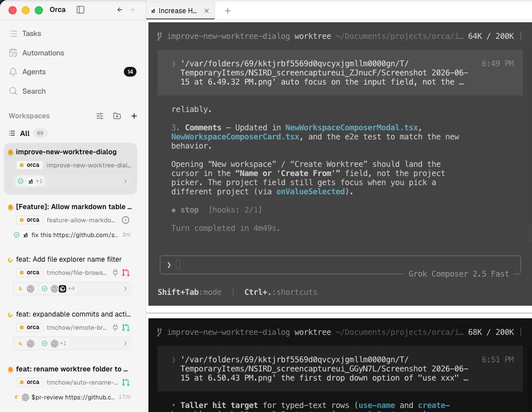
Task: Click 'Turn completed in 4m49s.' text
Action: (225, 228)
